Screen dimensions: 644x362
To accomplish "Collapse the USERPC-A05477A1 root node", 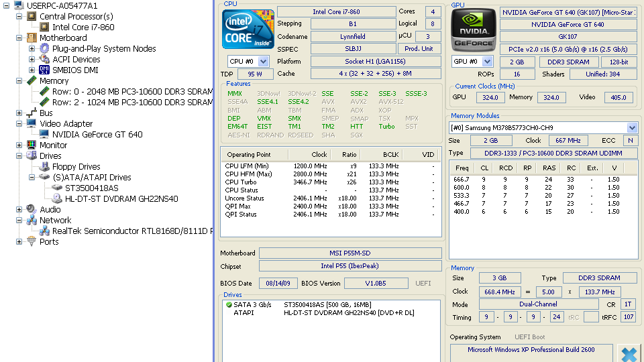I will (x=6, y=6).
